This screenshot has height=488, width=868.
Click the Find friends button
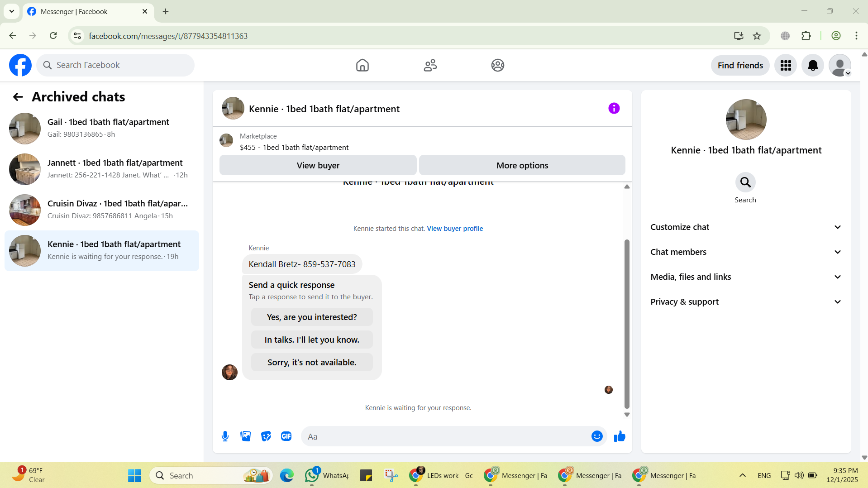[740, 65]
